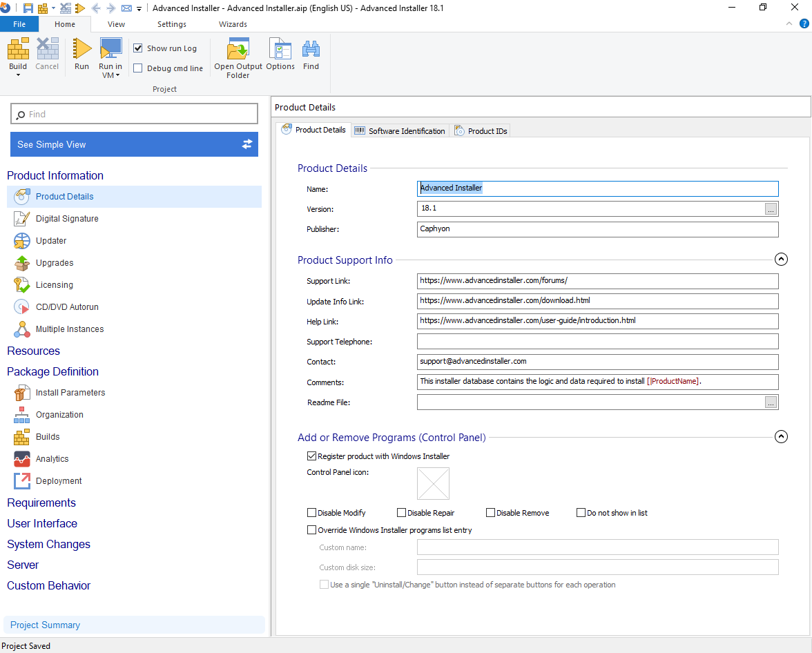812x653 pixels.
Task: Click the See Simple View button
Action: tap(134, 144)
